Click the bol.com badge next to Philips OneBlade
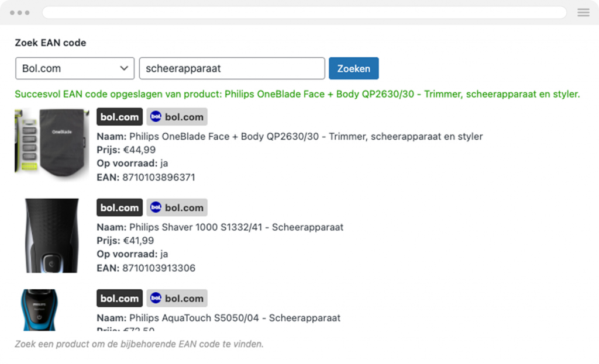The image size is (599, 364). pos(119,116)
